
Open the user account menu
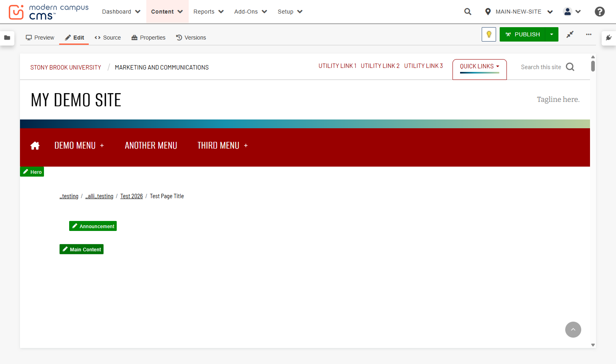(x=572, y=12)
